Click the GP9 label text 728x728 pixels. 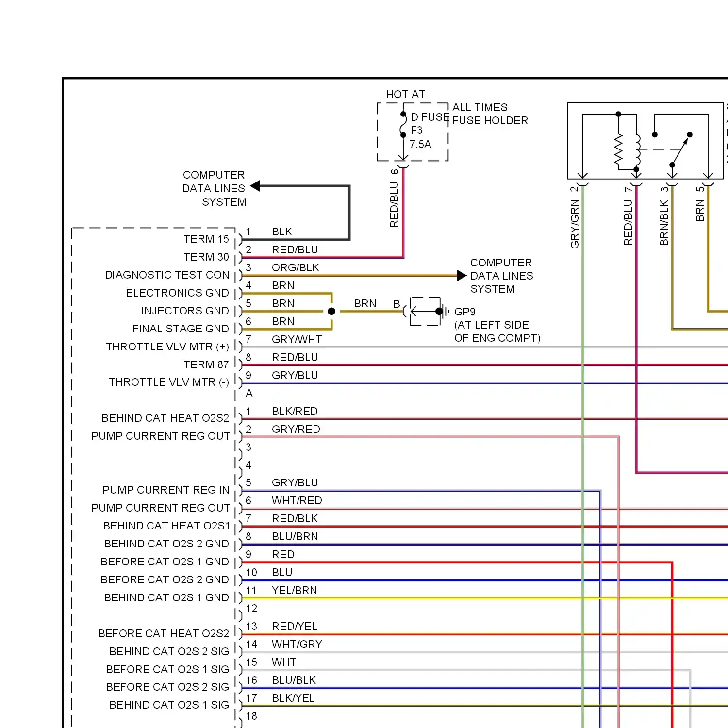465,312
